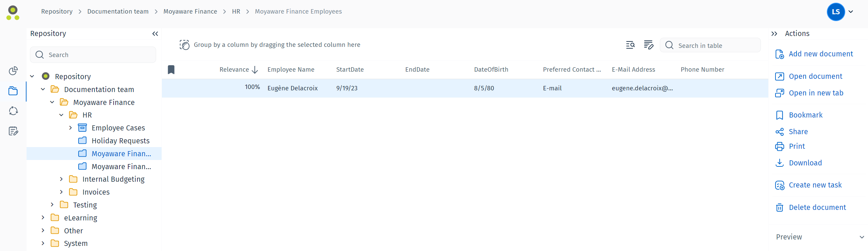The width and height of the screenshot is (868, 251).
Task: Expand the Employee Cases tree node
Action: click(x=70, y=128)
